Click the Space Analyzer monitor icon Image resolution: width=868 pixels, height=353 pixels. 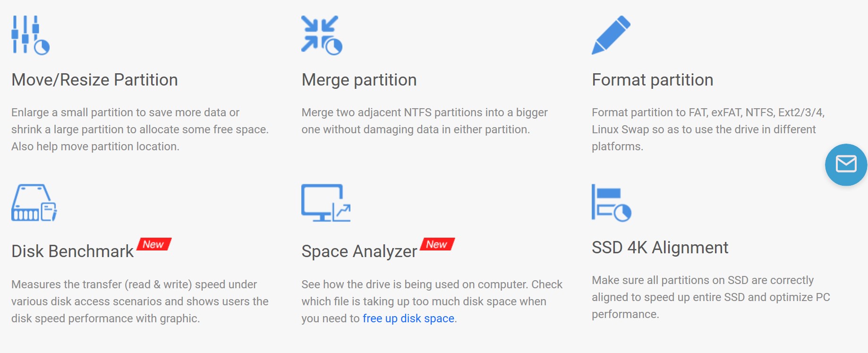(326, 203)
